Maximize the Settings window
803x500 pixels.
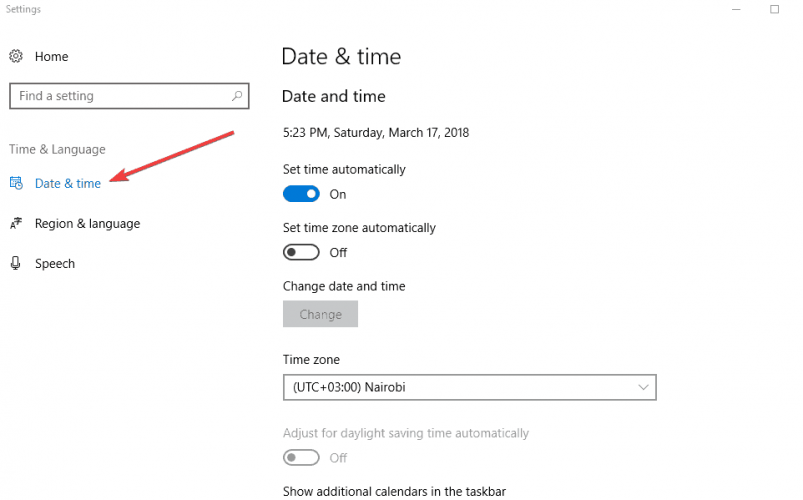coord(774,9)
